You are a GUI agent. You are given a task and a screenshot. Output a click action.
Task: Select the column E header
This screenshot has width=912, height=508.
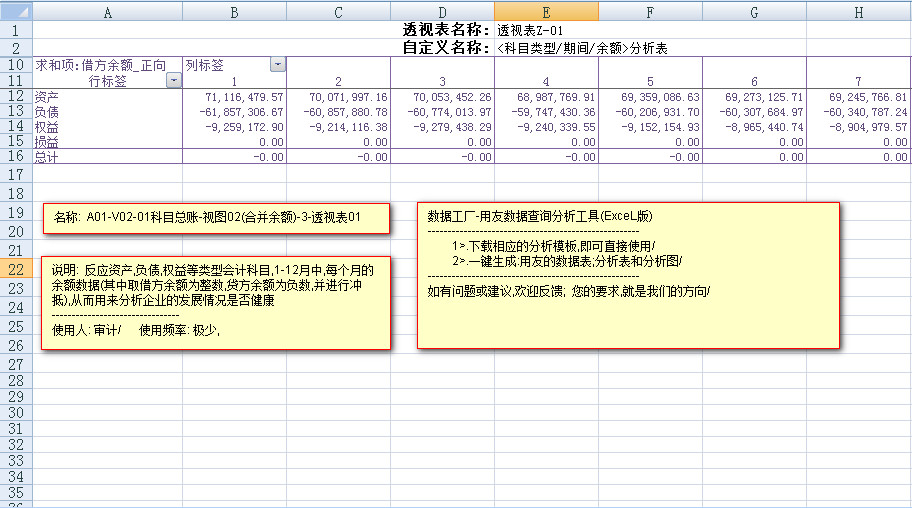click(546, 11)
